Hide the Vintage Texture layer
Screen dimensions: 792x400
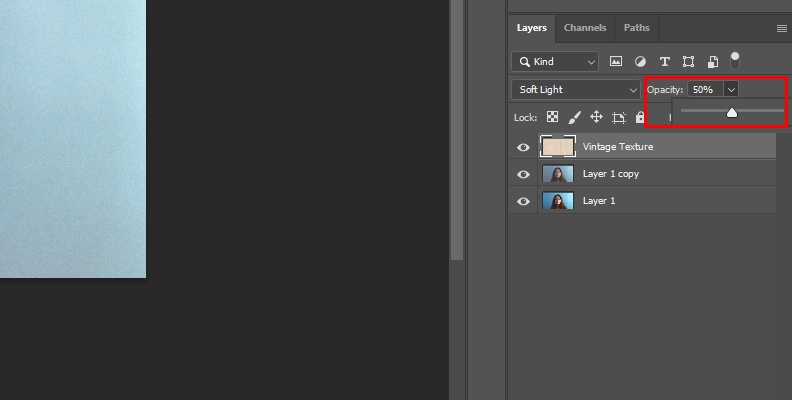pos(523,147)
